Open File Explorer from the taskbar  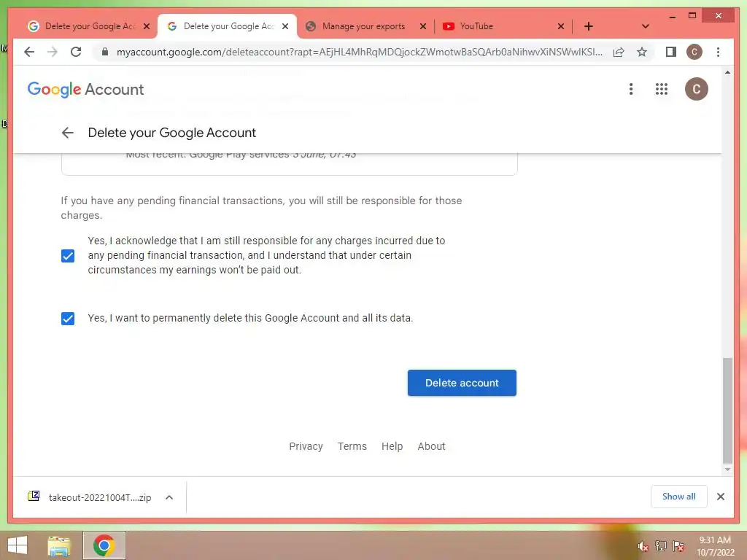[59, 545]
